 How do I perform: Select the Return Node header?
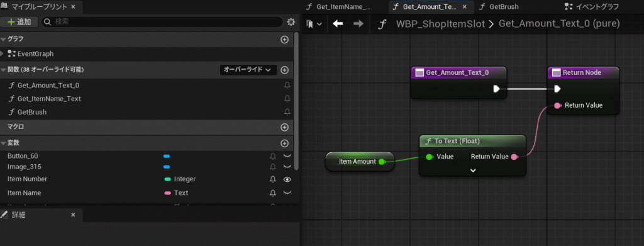pos(583,73)
